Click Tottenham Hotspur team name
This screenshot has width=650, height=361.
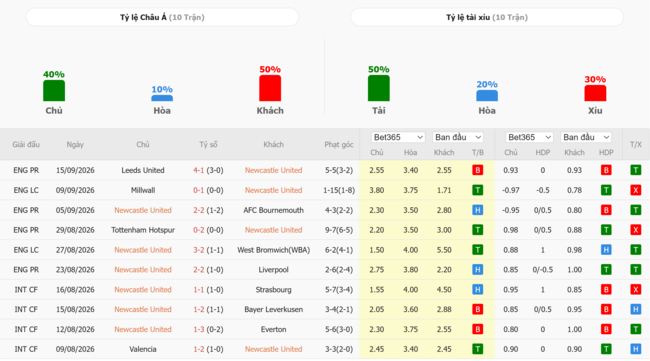143,230
